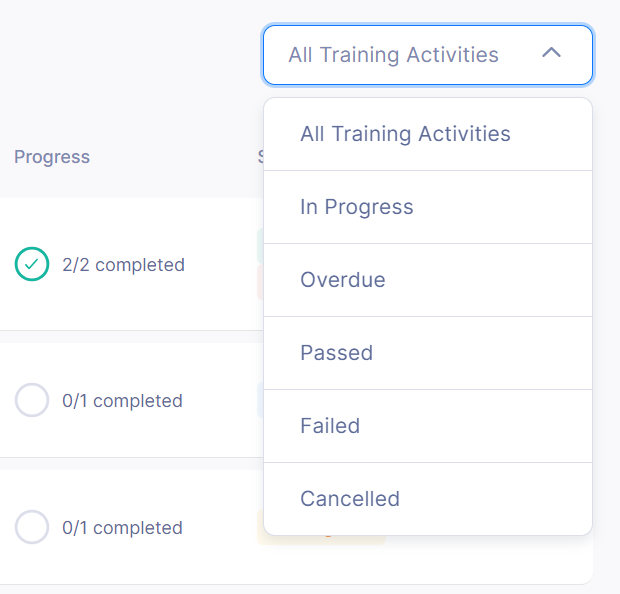
Task: Click the red status badge beside 2/2 completed
Action: [260, 282]
